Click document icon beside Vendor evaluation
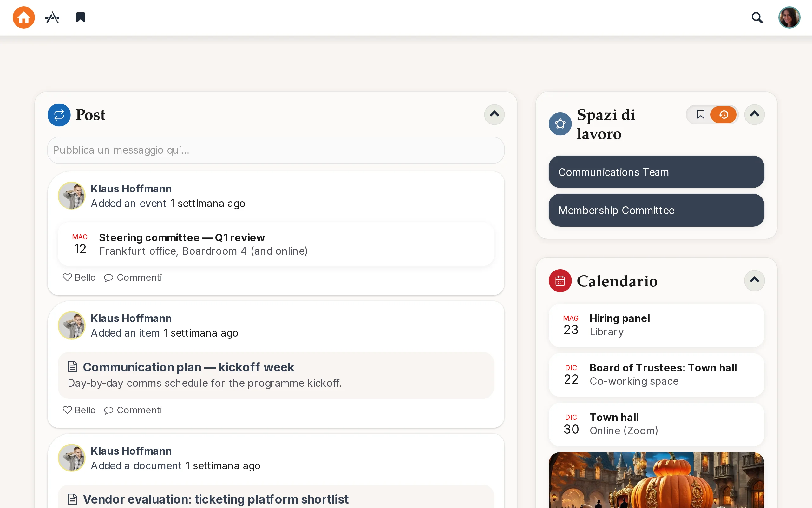The height and width of the screenshot is (508, 812). pyautogui.click(x=72, y=499)
